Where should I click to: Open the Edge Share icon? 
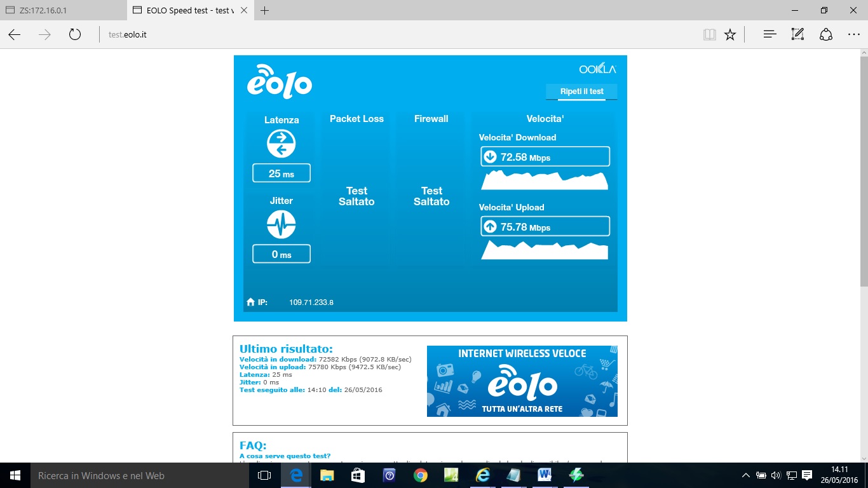tap(825, 35)
